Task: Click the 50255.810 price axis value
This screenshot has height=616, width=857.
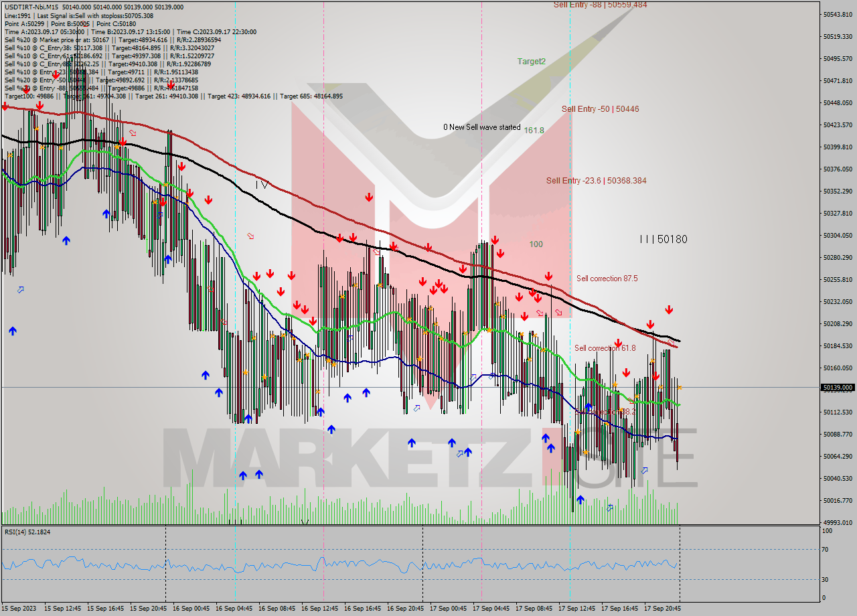Action: (838, 279)
